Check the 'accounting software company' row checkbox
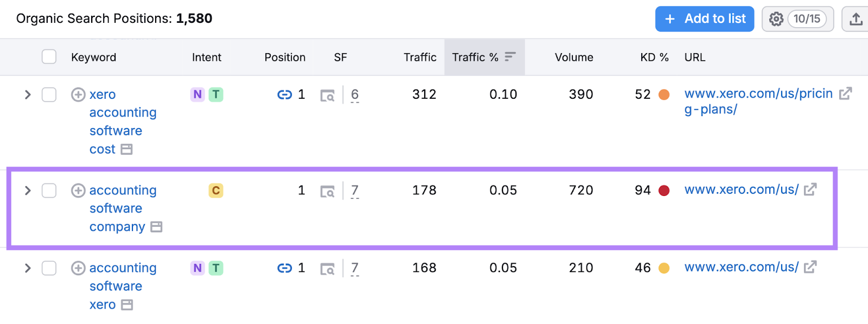868x324 pixels. [x=49, y=190]
